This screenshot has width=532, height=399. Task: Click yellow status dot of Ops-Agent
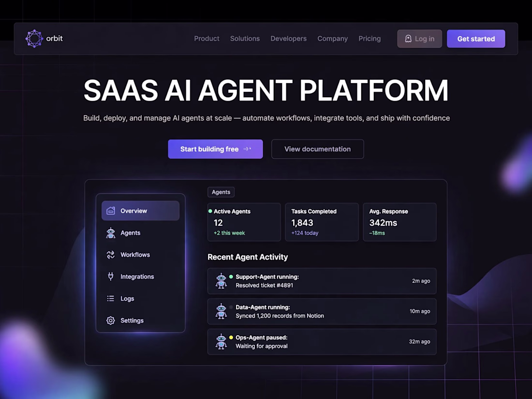pyautogui.click(x=231, y=337)
